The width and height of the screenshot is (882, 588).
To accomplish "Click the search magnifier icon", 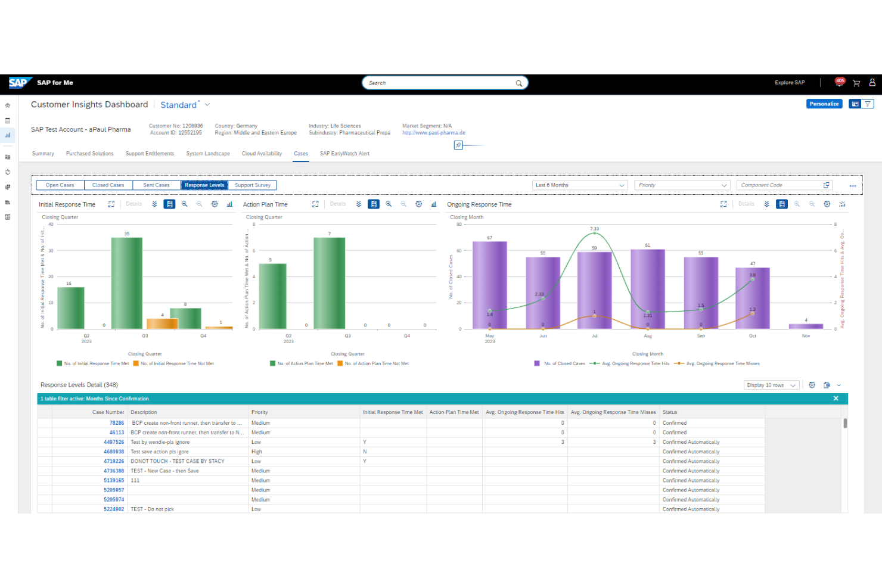I will [519, 83].
